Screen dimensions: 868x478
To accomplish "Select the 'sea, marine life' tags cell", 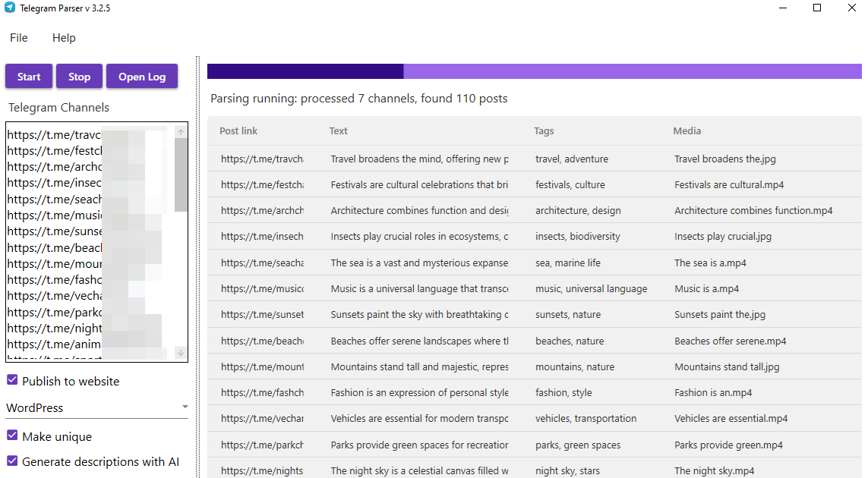I will [x=568, y=263].
